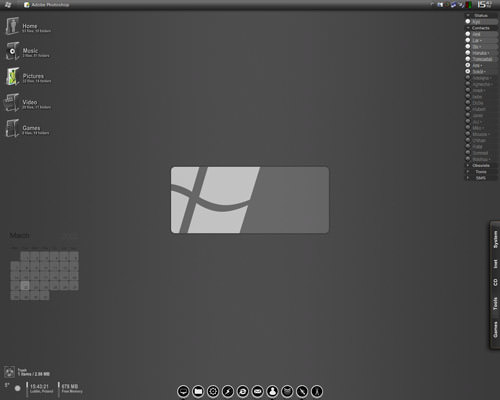
Task: Open the Music folder icon
Action: pyautogui.click(x=12, y=51)
